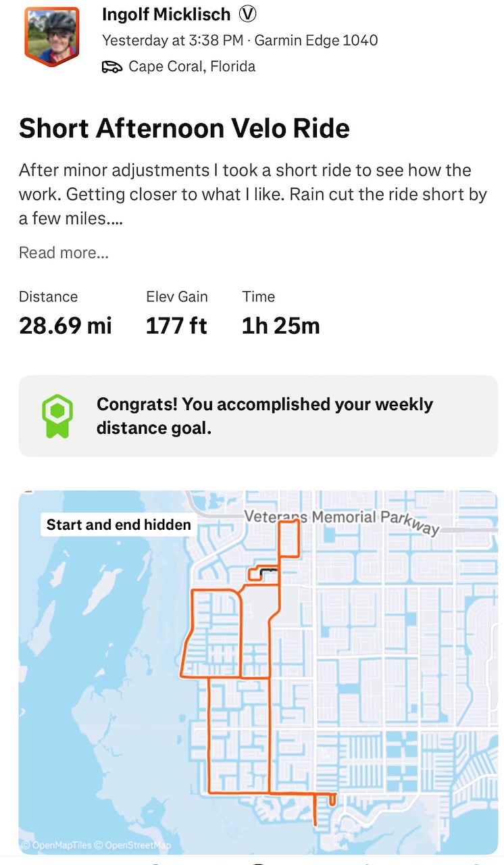The height and width of the screenshot is (865, 504).
Task: Open Ingolf Micklisch's profile avatar
Action: click(x=51, y=36)
